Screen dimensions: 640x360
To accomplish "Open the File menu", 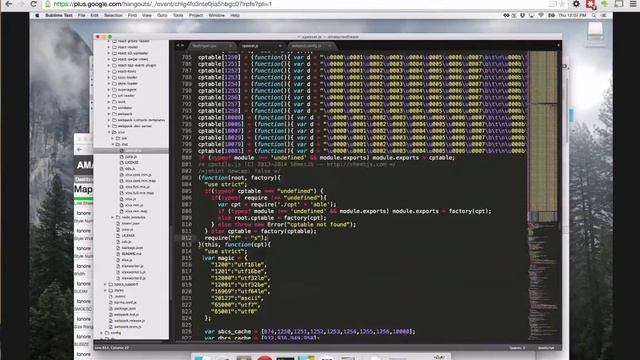I will click(x=82, y=16).
